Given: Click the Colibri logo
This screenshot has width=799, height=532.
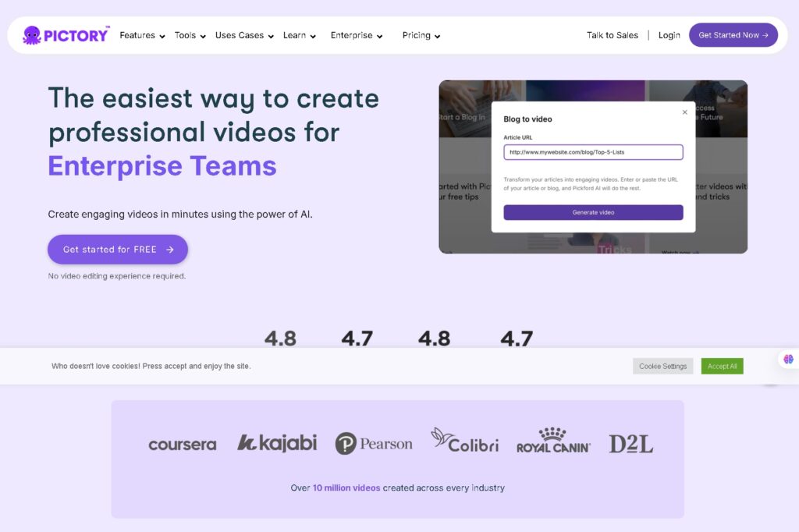Looking at the screenshot, I should point(464,441).
